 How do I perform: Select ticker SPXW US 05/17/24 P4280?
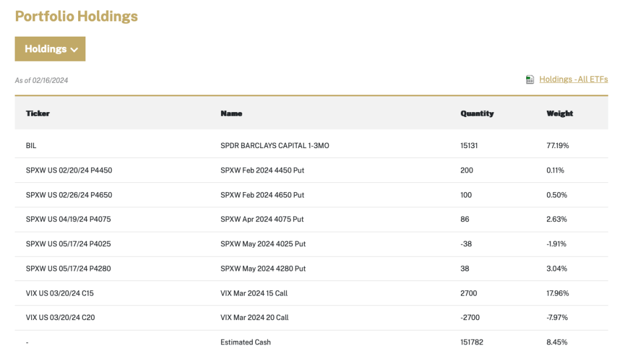68,268
